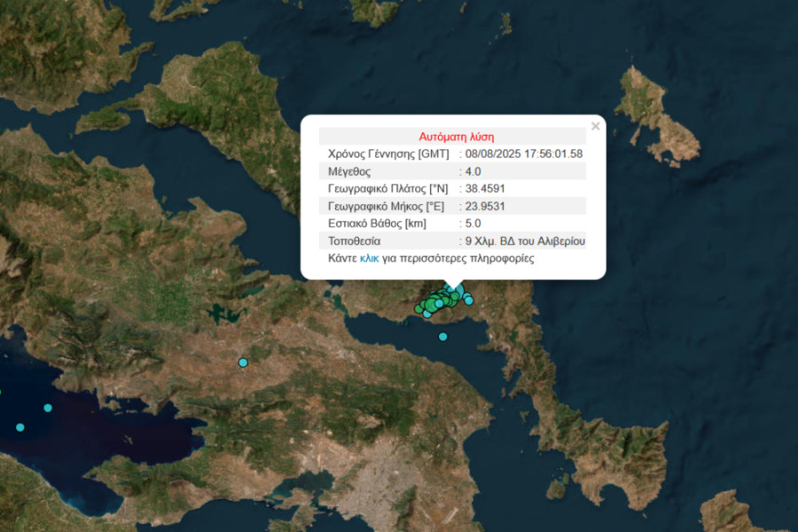Pick the rightmost cyan marker of the earthquake cluster

(x=469, y=301)
